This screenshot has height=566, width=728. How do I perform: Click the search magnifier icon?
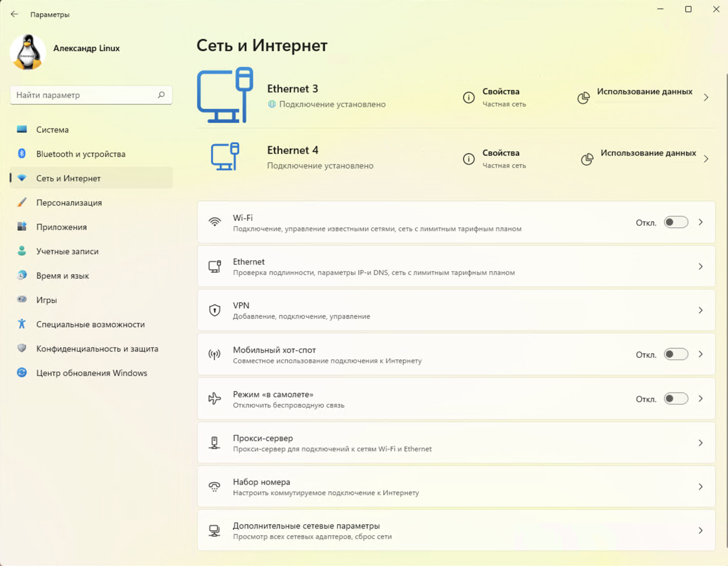tap(161, 95)
